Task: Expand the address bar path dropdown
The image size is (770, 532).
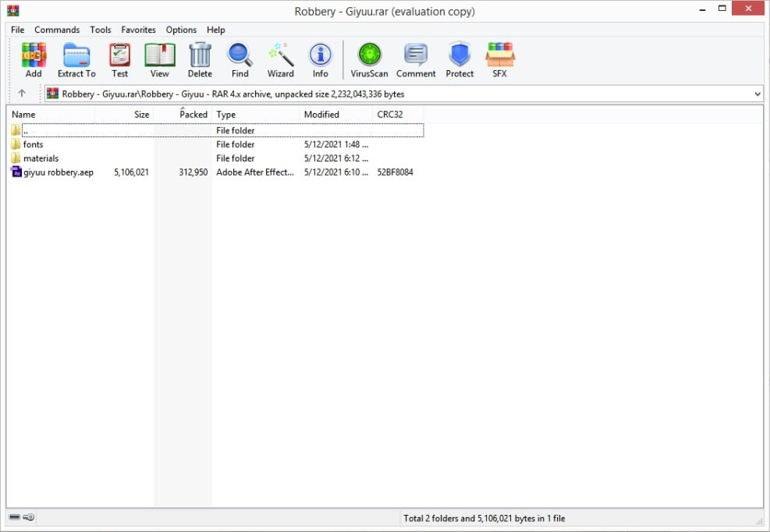Action: [x=758, y=94]
